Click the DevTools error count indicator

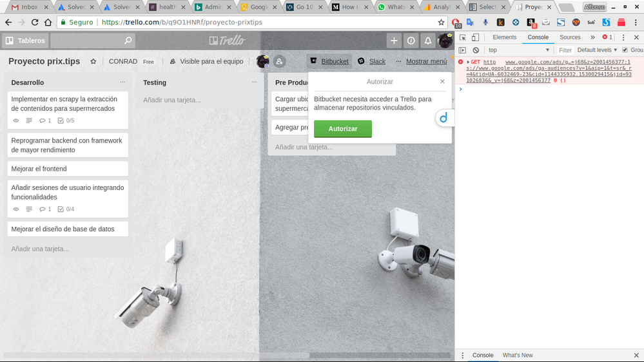[607, 37]
